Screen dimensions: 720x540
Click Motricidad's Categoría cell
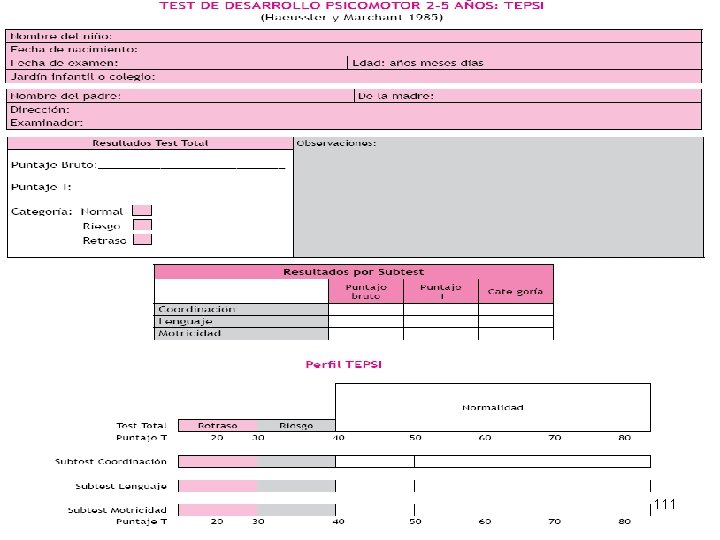point(516,333)
